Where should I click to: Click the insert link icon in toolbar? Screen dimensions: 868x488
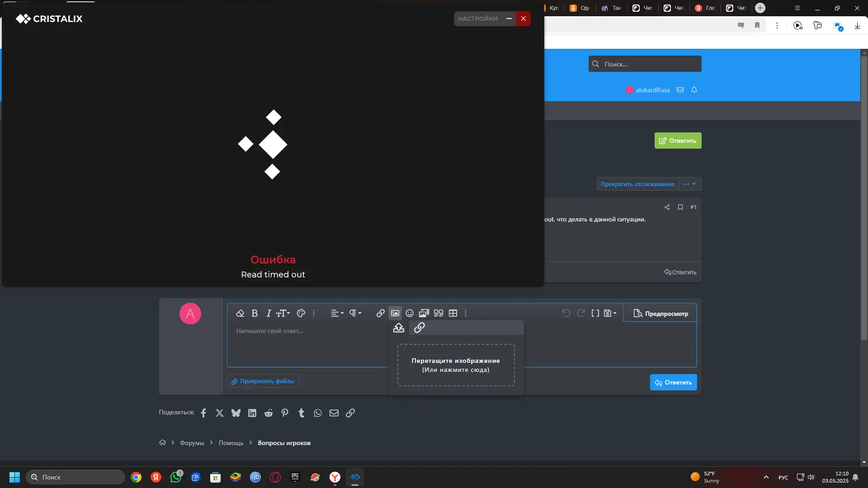[x=381, y=313]
